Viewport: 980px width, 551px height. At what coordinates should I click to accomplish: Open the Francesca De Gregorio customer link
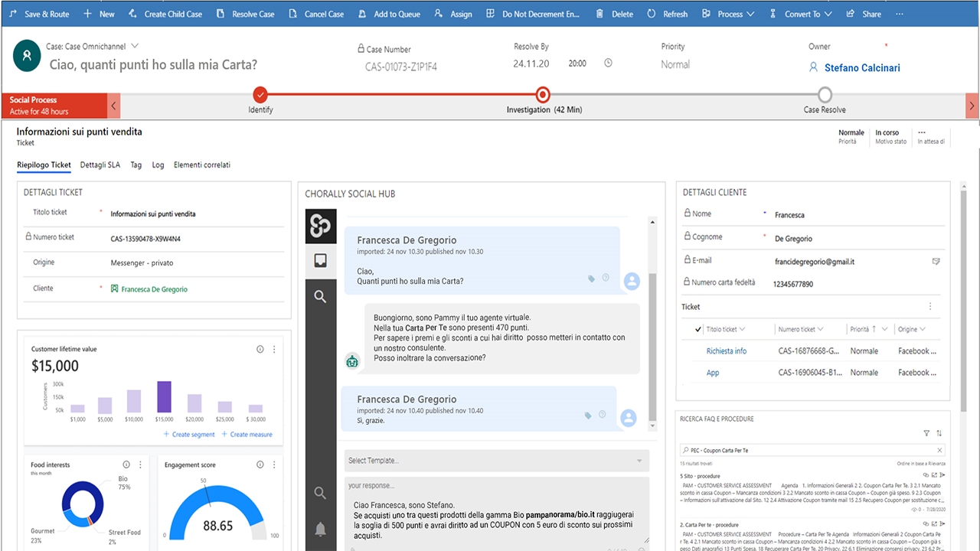tap(154, 289)
